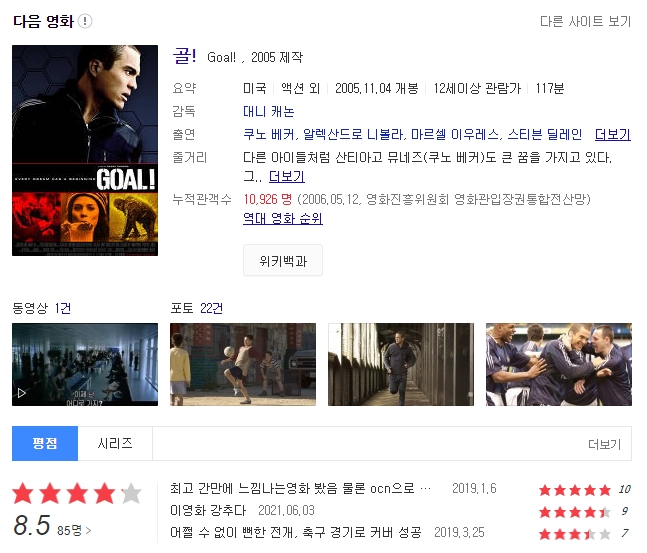Viewport: 647px width, 553px height.
Task: Open actor 쿠노 베커's link
Action: 269,135
